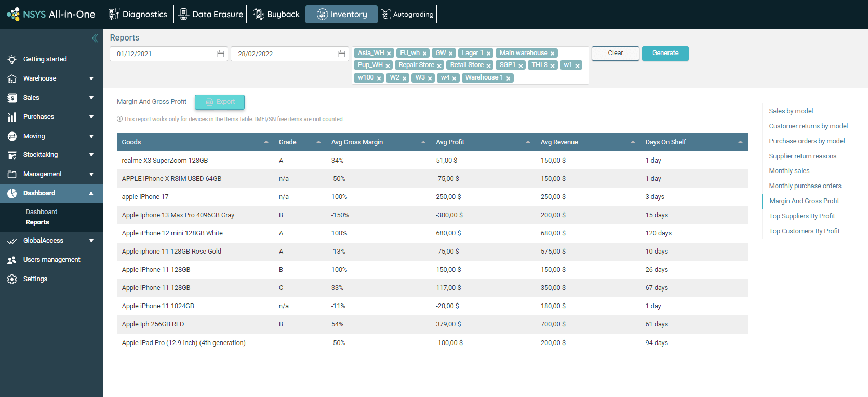This screenshot has height=397, width=868.
Task: Select Margin And Gross Profit report link
Action: (804, 201)
